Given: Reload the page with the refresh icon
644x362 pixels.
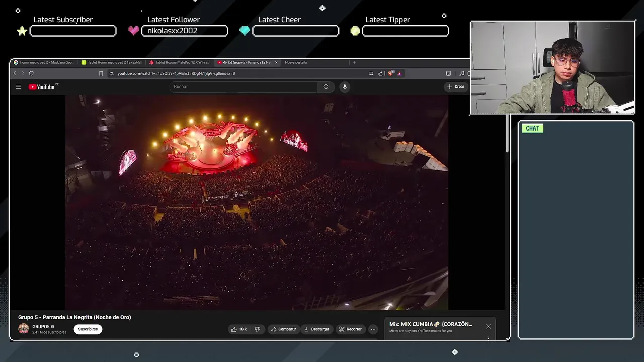Looking at the screenshot, I should coord(31,73).
